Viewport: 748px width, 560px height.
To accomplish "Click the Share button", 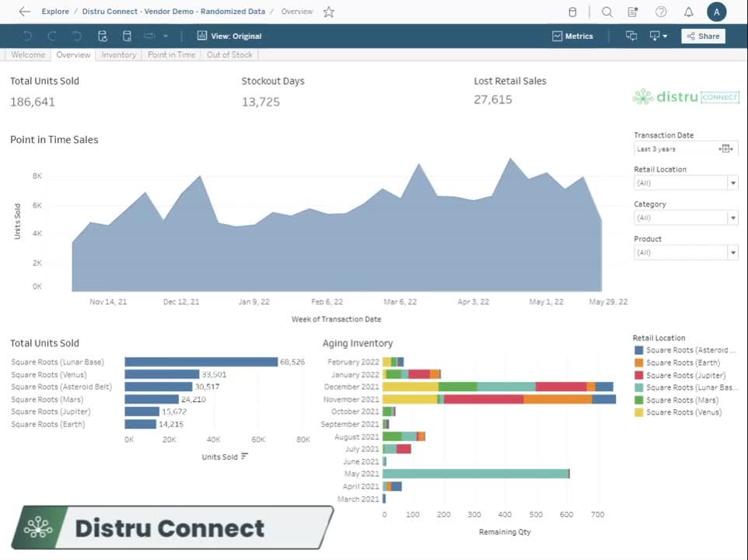I will 702,36.
